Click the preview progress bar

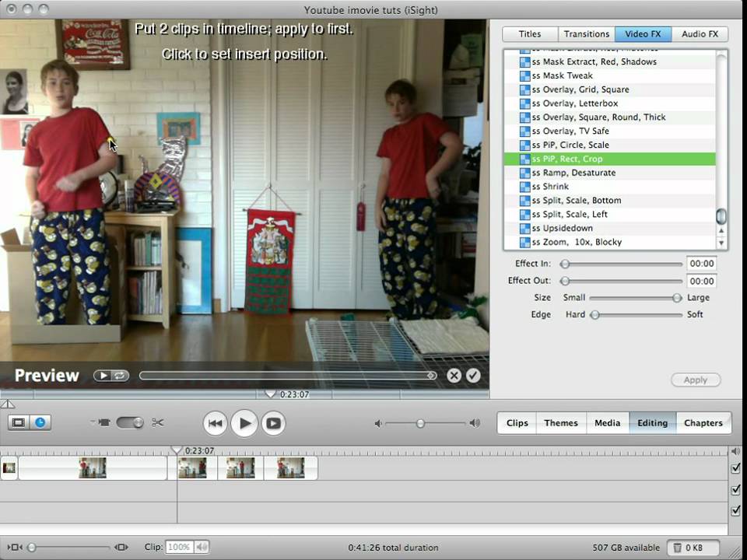[288, 376]
